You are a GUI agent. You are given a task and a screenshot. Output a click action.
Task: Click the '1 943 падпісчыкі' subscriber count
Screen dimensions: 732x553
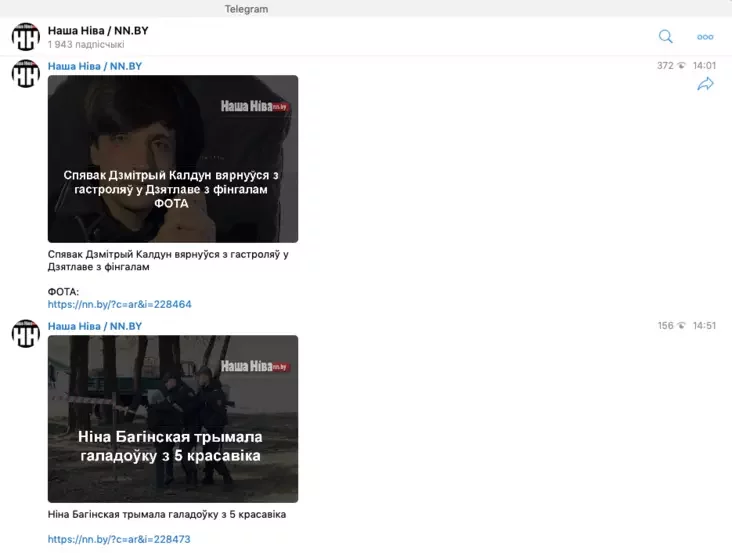click(x=86, y=44)
